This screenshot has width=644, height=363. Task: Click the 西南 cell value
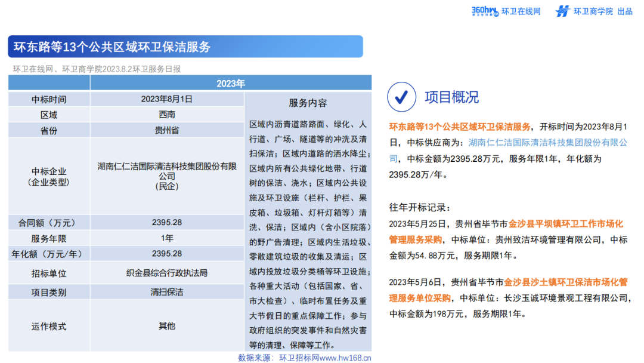pos(167,115)
